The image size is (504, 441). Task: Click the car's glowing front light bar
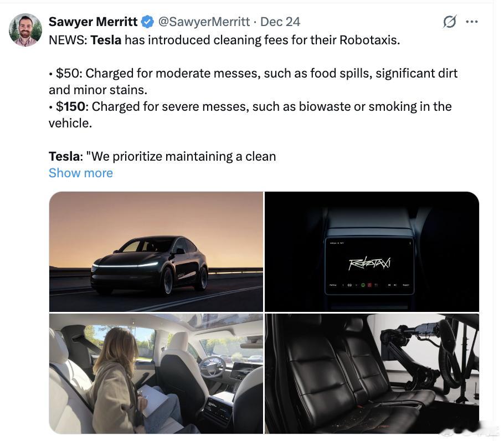tap(125, 265)
